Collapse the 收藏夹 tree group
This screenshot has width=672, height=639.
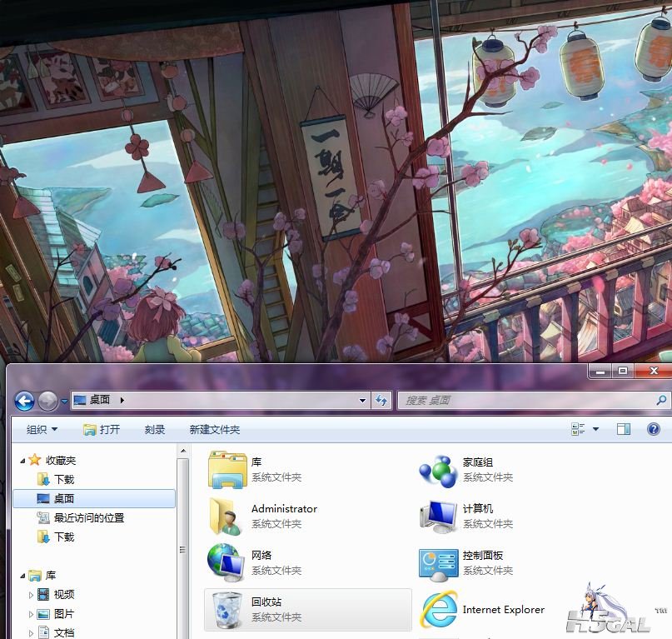[x=22, y=461]
